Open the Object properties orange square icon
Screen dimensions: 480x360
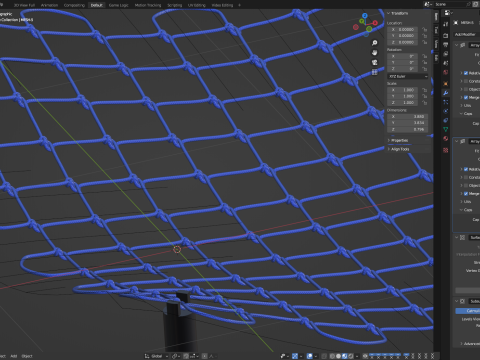tap(446, 84)
